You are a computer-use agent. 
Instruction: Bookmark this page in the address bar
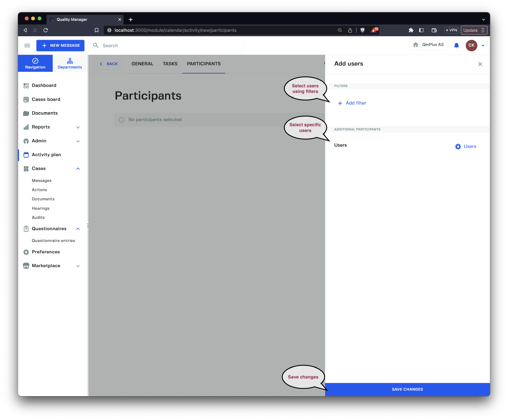click(x=97, y=30)
